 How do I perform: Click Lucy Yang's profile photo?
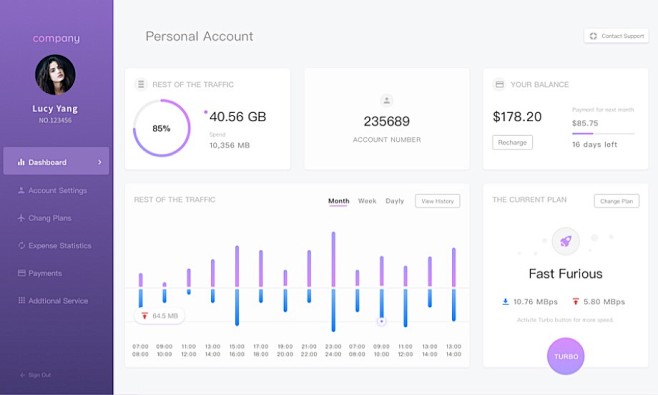click(55, 75)
